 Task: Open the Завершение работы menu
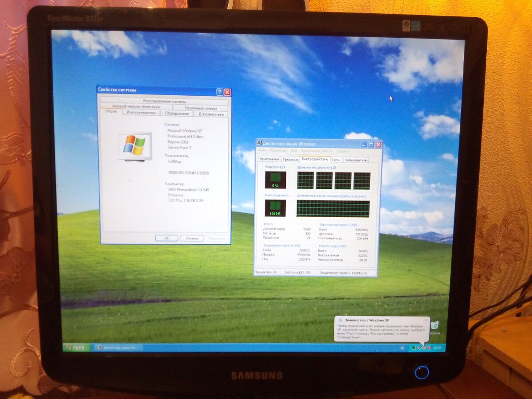pyautogui.click(x=316, y=151)
